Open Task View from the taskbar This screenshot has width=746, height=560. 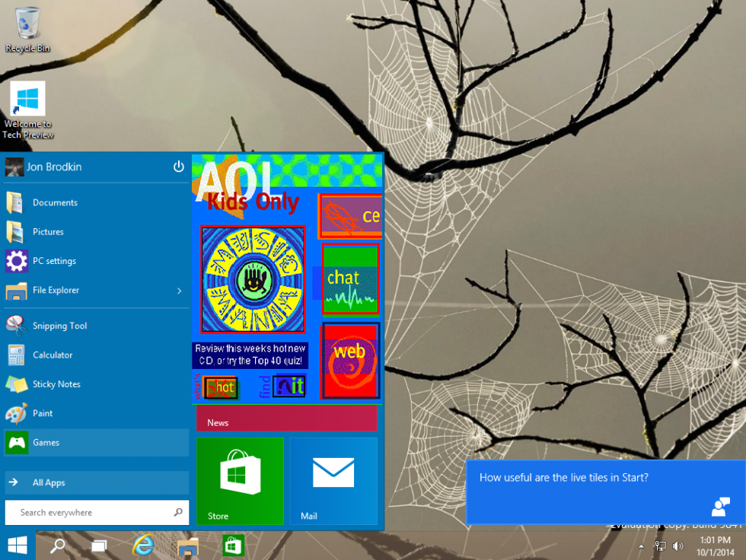point(99,546)
